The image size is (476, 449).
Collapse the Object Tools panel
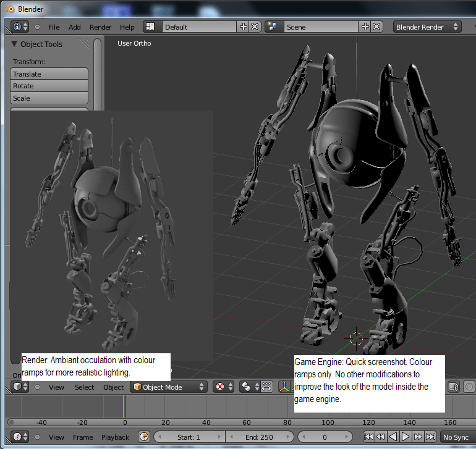(14, 44)
